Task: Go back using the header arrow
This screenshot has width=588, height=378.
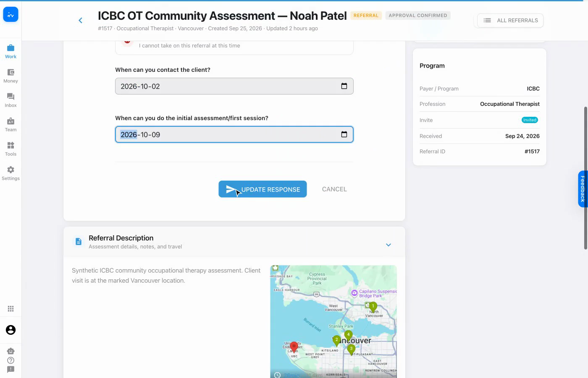Action: 80,20
